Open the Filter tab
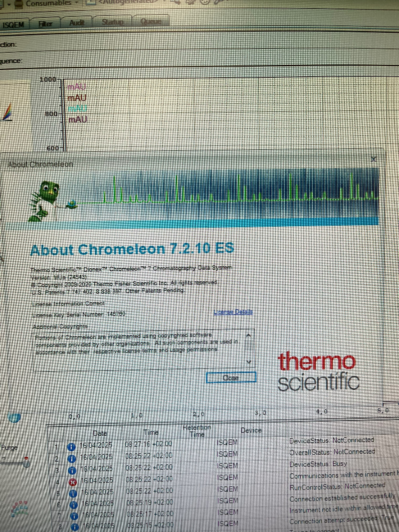Image resolution: width=399 pixels, height=532 pixels. [x=45, y=24]
